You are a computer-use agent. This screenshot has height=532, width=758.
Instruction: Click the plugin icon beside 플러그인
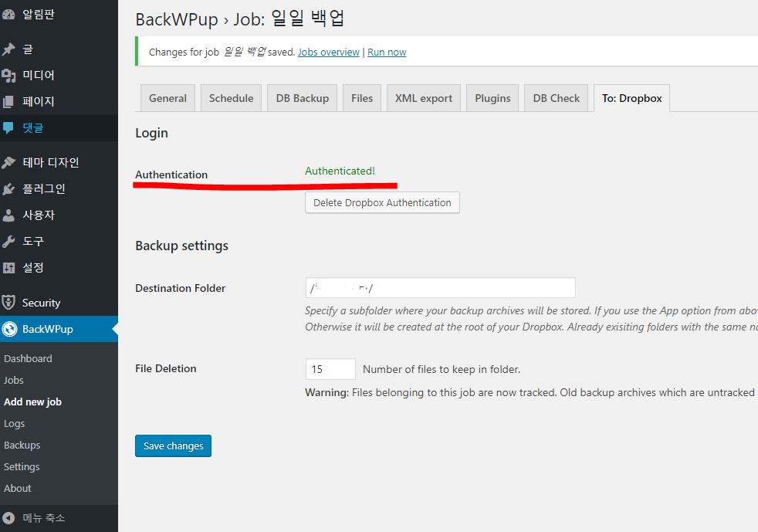tap(8, 188)
